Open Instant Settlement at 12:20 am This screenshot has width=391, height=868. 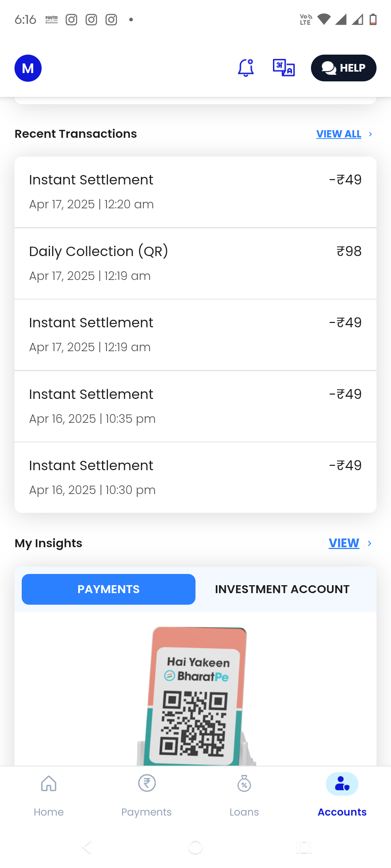195,192
